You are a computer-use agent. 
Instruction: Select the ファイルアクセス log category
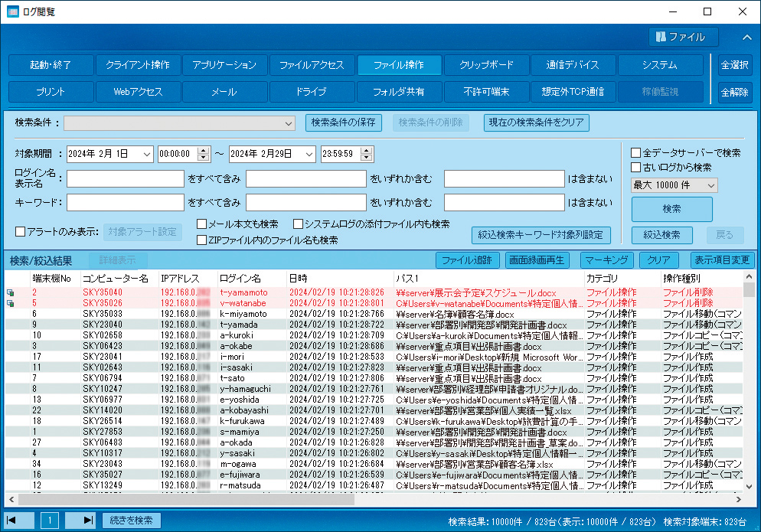point(312,65)
